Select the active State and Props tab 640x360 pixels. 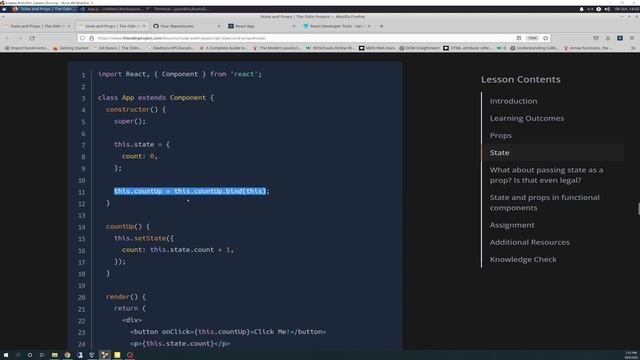point(112,26)
